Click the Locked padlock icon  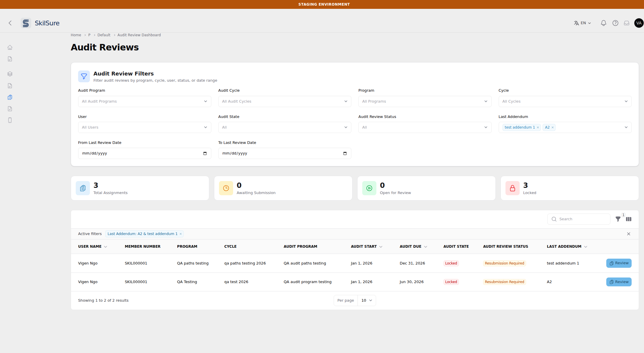point(513,188)
